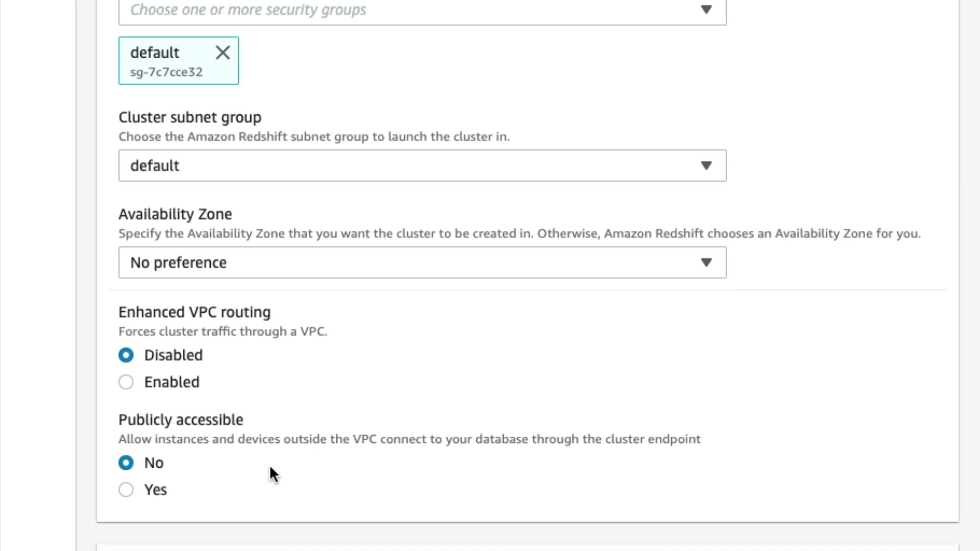
Task: Select Disabled radio for Enhanced VPC routing
Action: point(126,355)
